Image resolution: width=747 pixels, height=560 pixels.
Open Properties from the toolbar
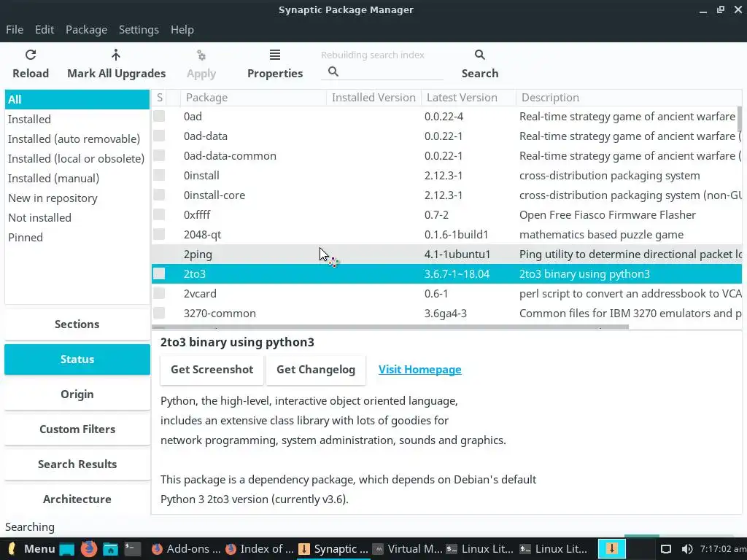click(275, 64)
